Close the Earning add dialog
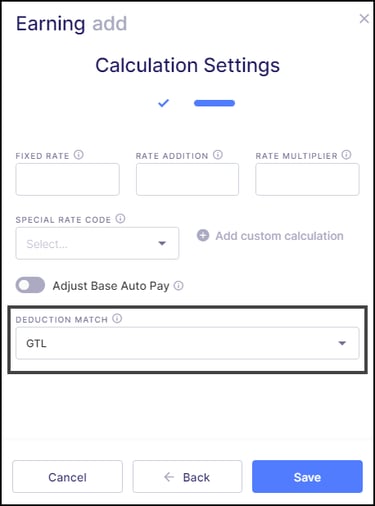The width and height of the screenshot is (375, 506). point(364,19)
